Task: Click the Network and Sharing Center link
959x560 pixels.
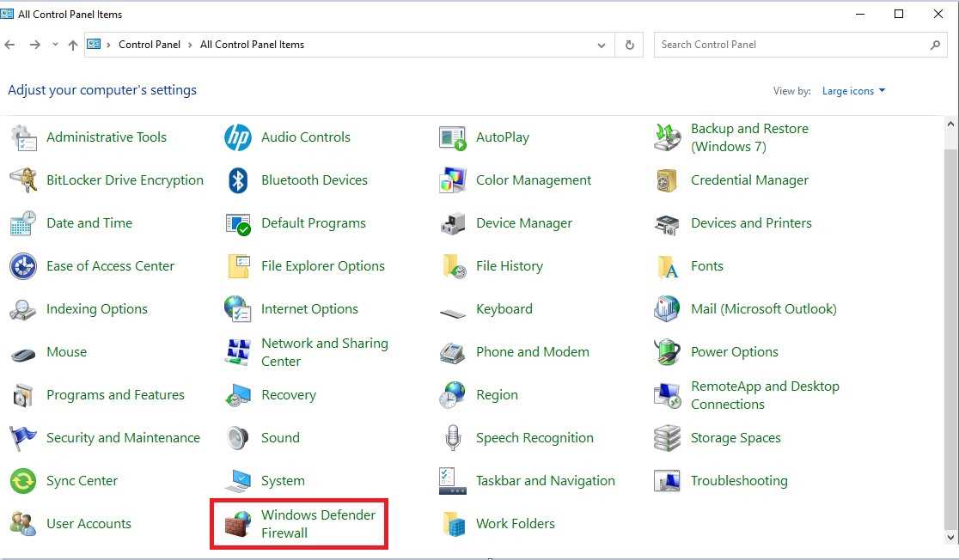Action: click(x=324, y=352)
